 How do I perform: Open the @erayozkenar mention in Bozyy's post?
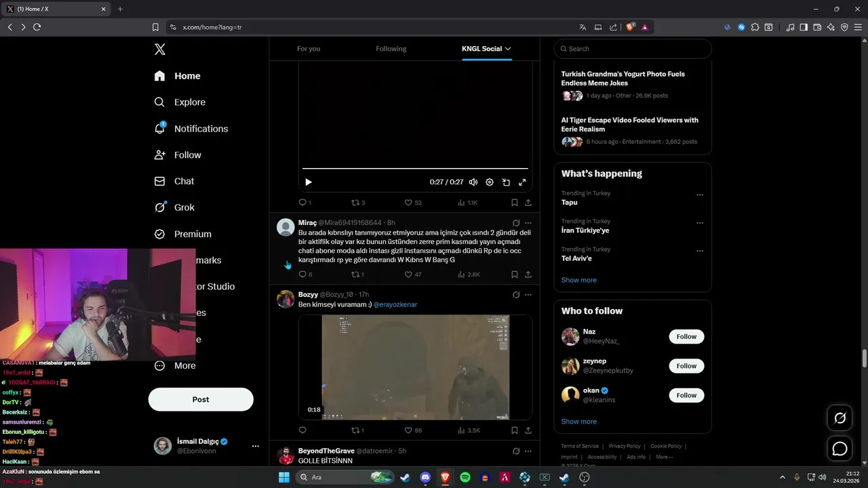point(395,305)
